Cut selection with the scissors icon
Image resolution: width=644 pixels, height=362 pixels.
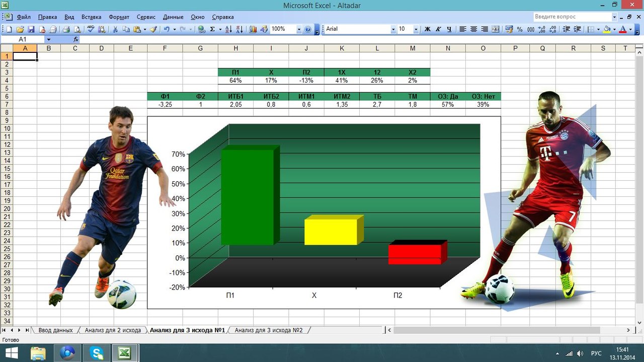115,29
